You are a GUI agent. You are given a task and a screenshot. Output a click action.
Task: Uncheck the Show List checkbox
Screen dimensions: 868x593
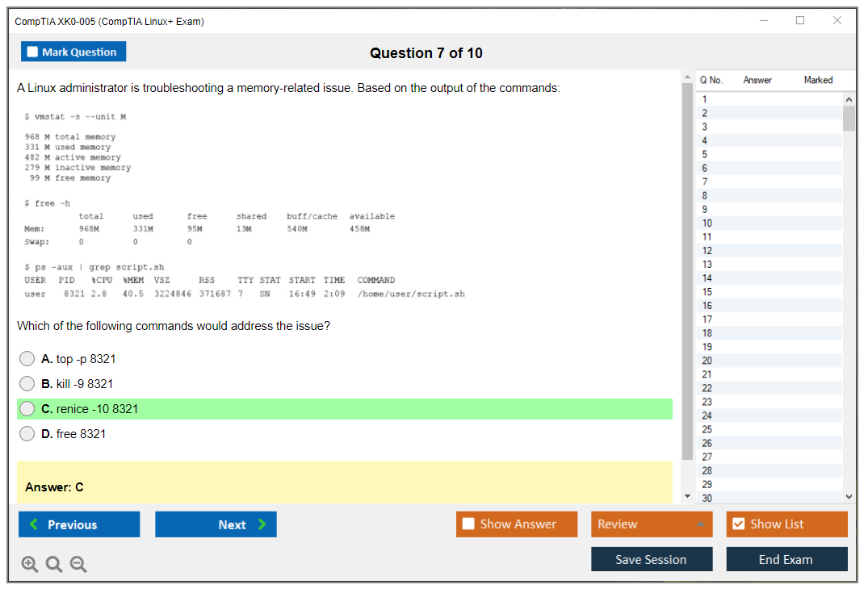click(738, 524)
